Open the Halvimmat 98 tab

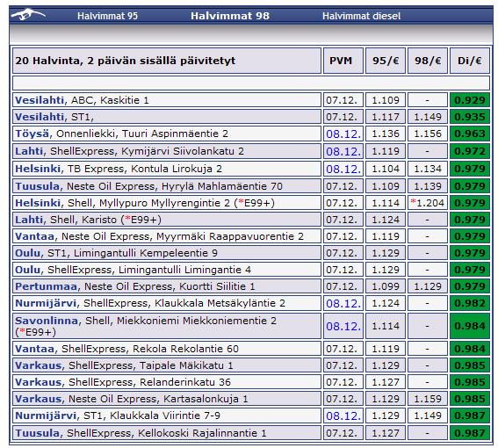pos(230,16)
